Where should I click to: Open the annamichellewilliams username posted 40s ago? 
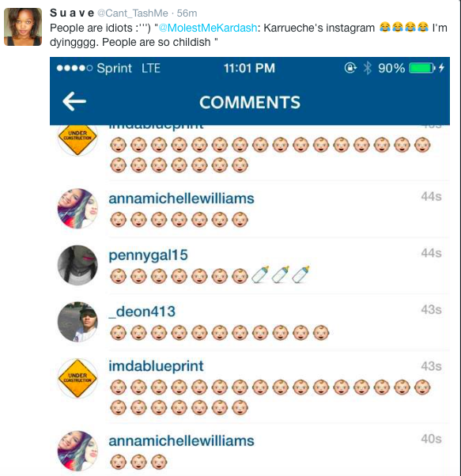point(181,441)
